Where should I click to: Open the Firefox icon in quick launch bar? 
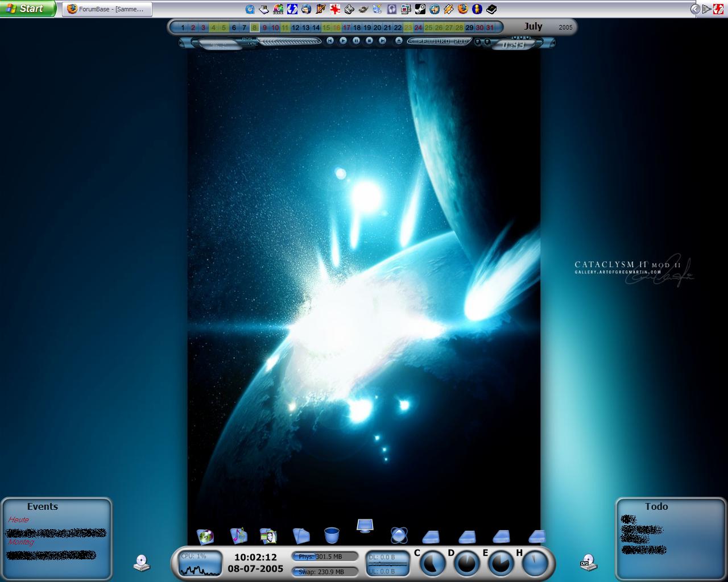pyautogui.click(x=463, y=9)
